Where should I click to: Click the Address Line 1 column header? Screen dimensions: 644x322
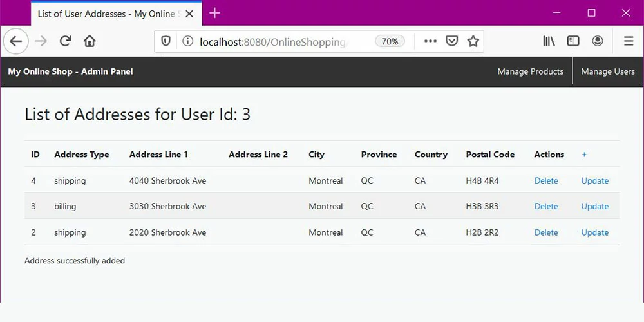click(x=158, y=155)
